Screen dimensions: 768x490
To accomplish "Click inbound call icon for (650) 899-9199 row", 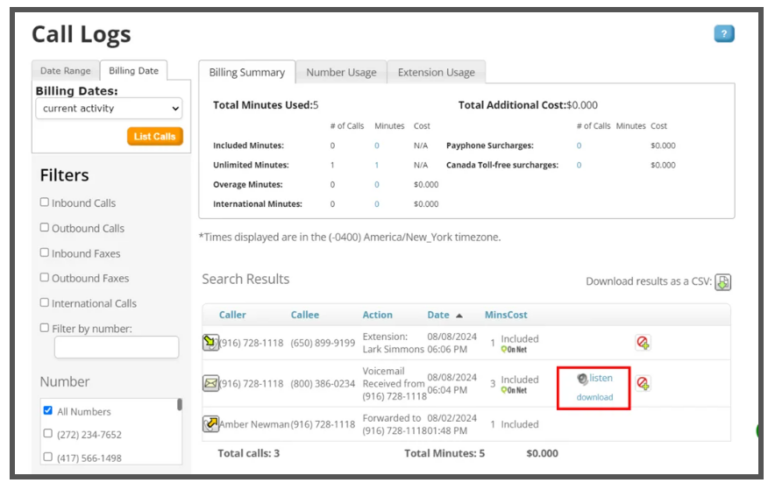I will 211,342.
